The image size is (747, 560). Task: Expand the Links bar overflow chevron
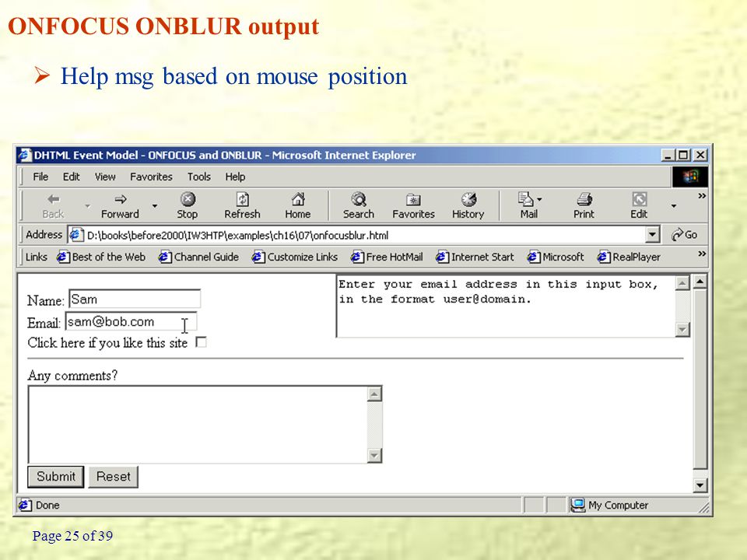click(x=702, y=254)
